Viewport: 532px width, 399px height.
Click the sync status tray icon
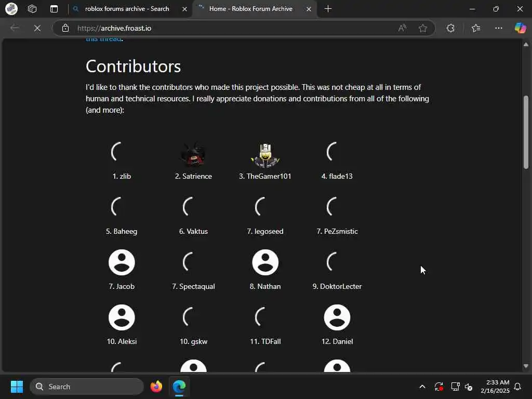438,387
